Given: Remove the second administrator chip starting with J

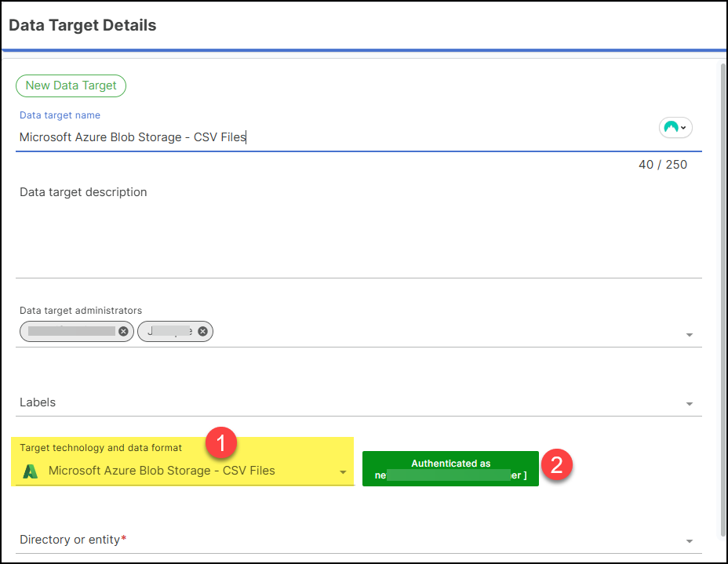Looking at the screenshot, I should tap(203, 332).
